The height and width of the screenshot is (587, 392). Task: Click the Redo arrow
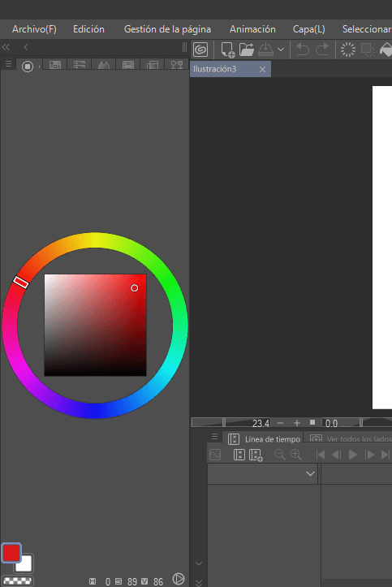pyautogui.click(x=322, y=50)
